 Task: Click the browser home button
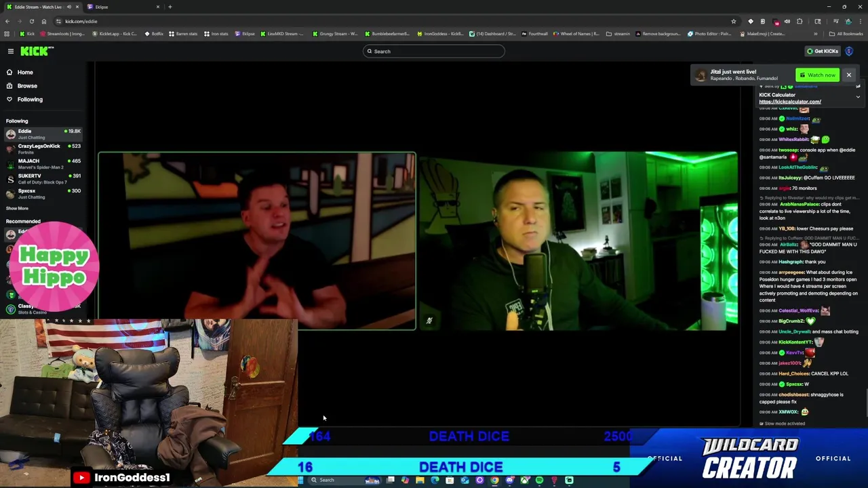pos(44,21)
